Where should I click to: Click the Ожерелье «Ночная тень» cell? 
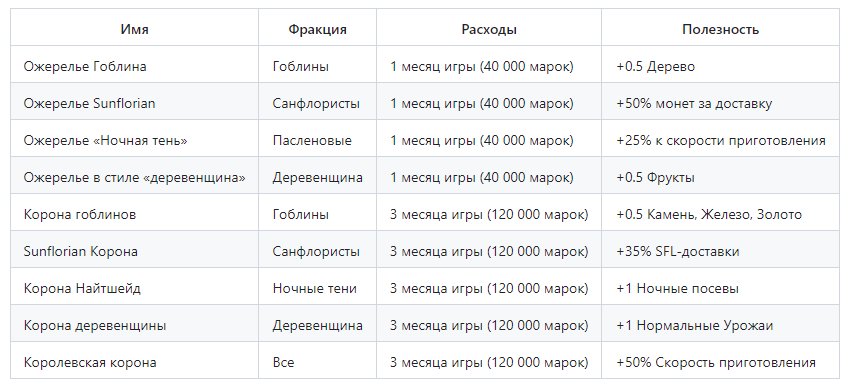click(134, 140)
